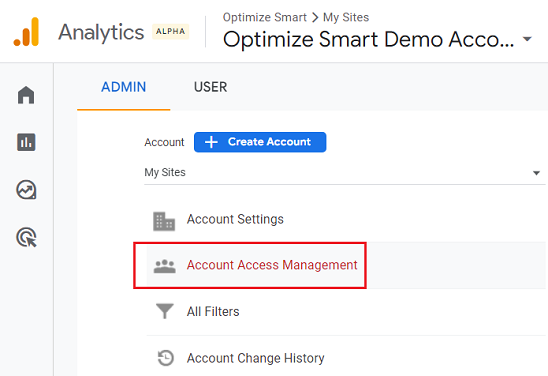Viewport: 548px width, 376px height.
Task: Click the Analytics product name
Action: point(101,32)
